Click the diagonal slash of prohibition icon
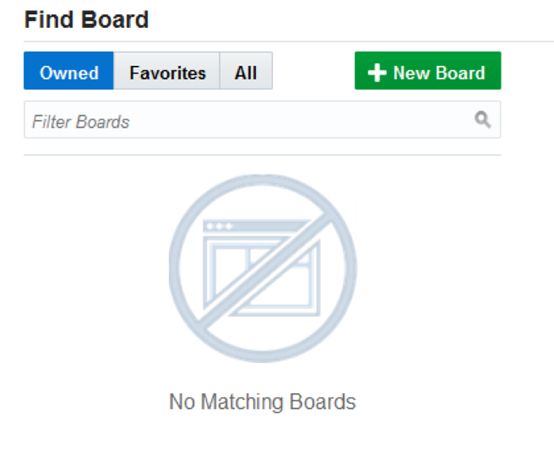Screen dimensions: 554x454 267,269
